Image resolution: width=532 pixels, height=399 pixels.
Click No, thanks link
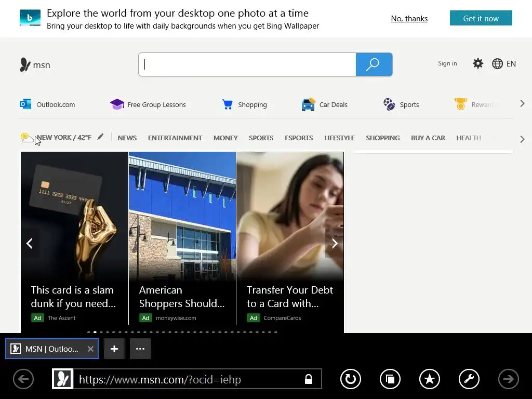click(x=409, y=19)
